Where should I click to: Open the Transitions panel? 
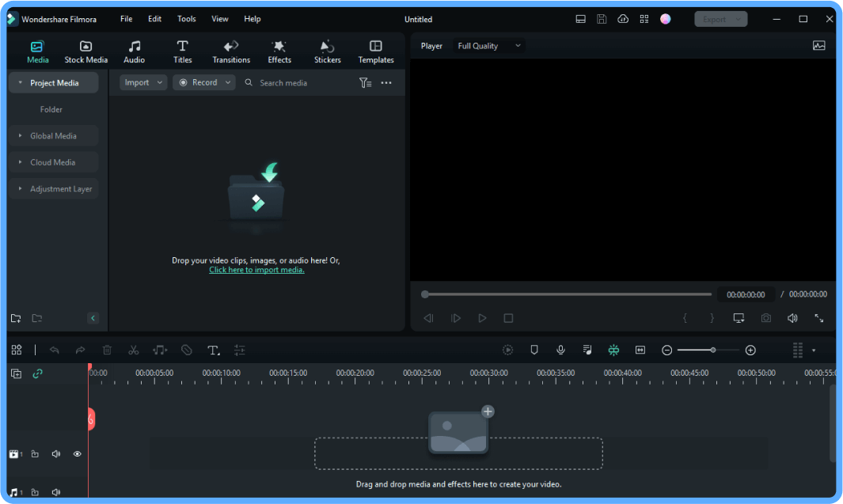tap(231, 52)
